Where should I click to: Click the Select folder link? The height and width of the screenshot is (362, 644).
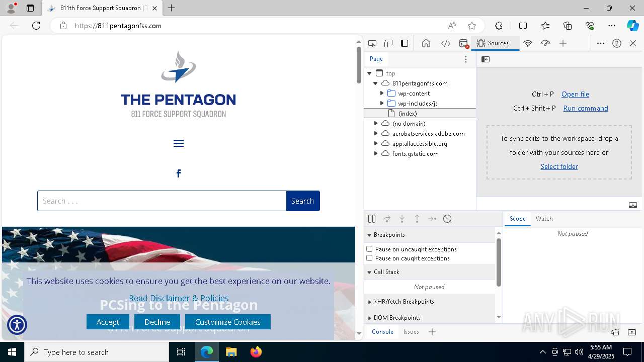click(559, 166)
